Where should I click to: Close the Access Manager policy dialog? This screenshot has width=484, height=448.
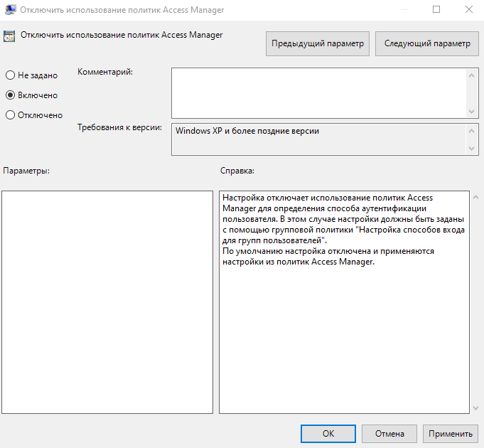(468, 9)
